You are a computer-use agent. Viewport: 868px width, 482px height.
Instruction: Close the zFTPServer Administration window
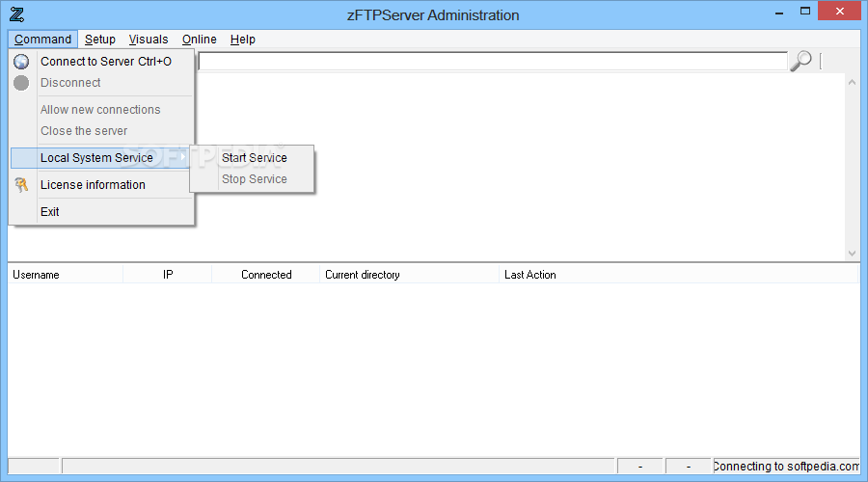pos(839,11)
